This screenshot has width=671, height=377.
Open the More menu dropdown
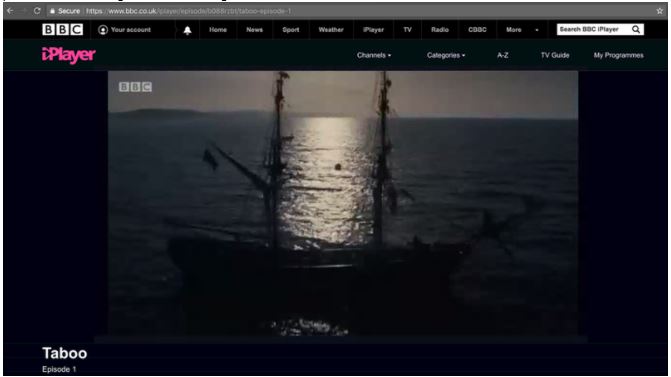click(x=522, y=30)
